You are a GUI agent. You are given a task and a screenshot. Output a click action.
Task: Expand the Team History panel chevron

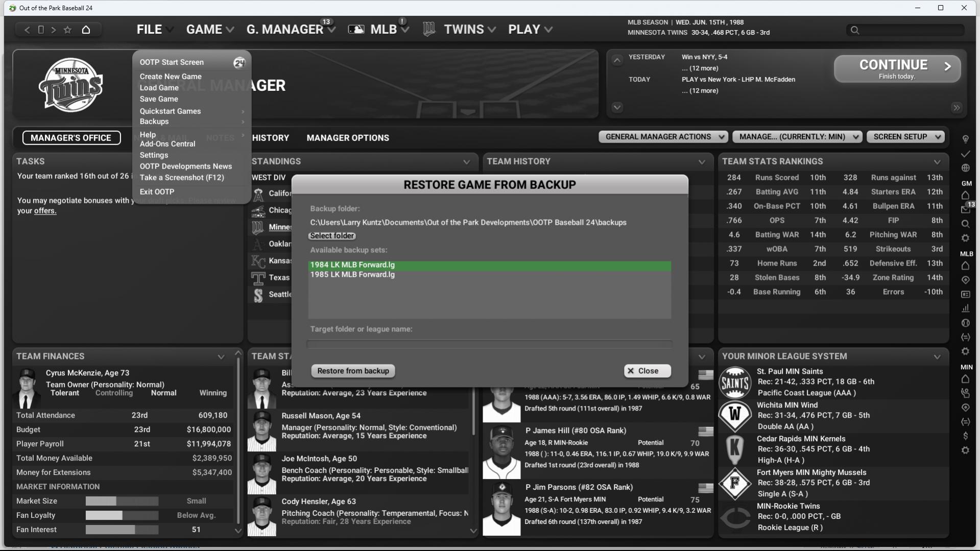pos(702,162)
